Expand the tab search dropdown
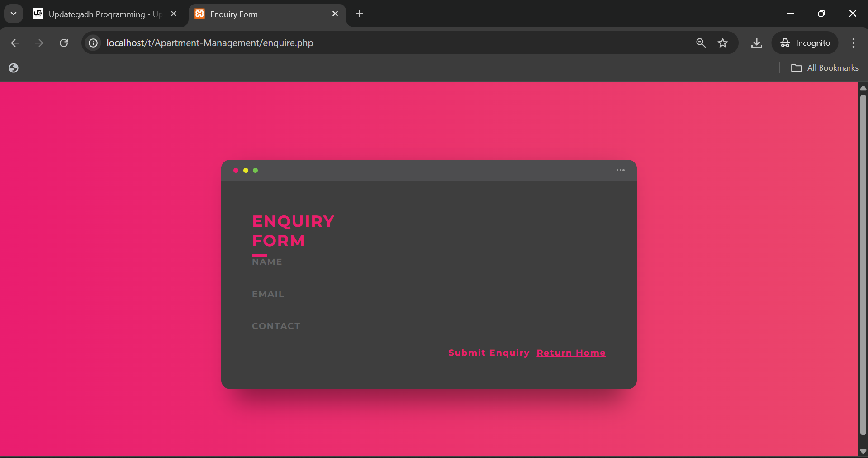This screenshot has width=868, height=458. point(14,14)
